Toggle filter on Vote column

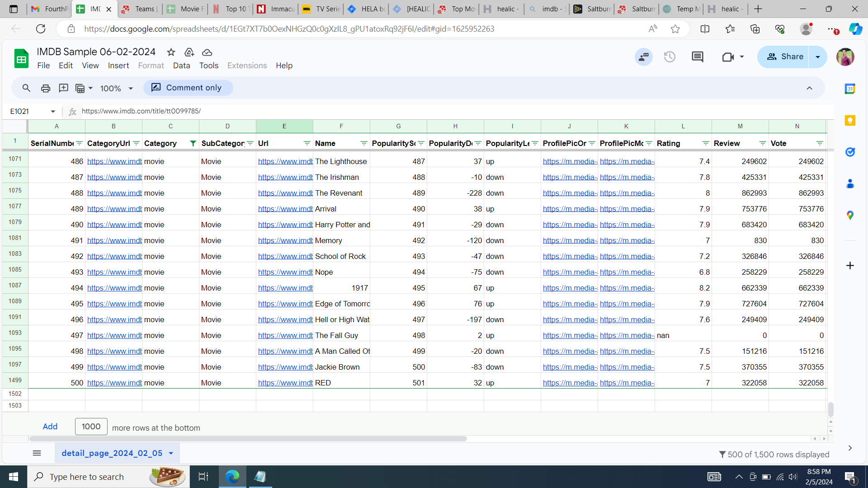(x=820, y=143)
